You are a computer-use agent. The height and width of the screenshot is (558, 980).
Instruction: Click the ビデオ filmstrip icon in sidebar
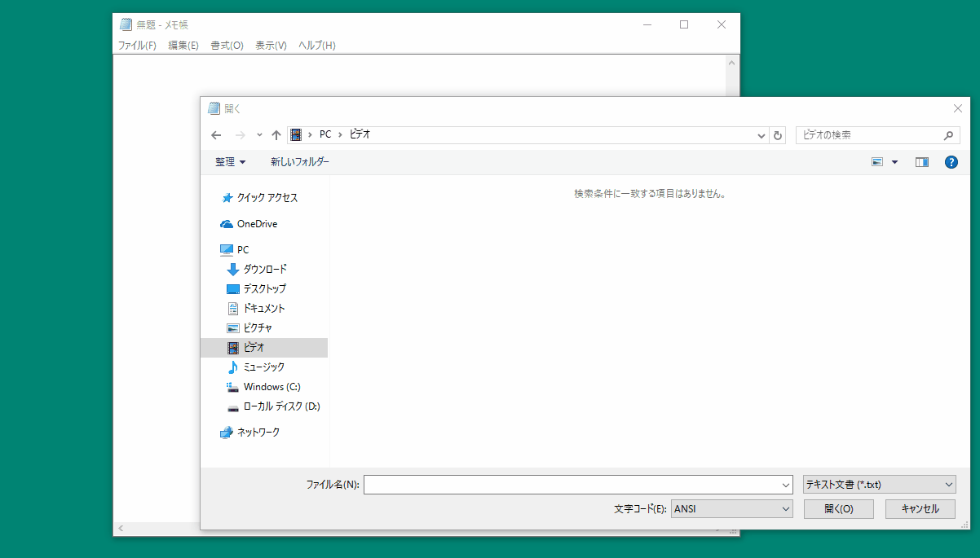(x=233, y=348)
